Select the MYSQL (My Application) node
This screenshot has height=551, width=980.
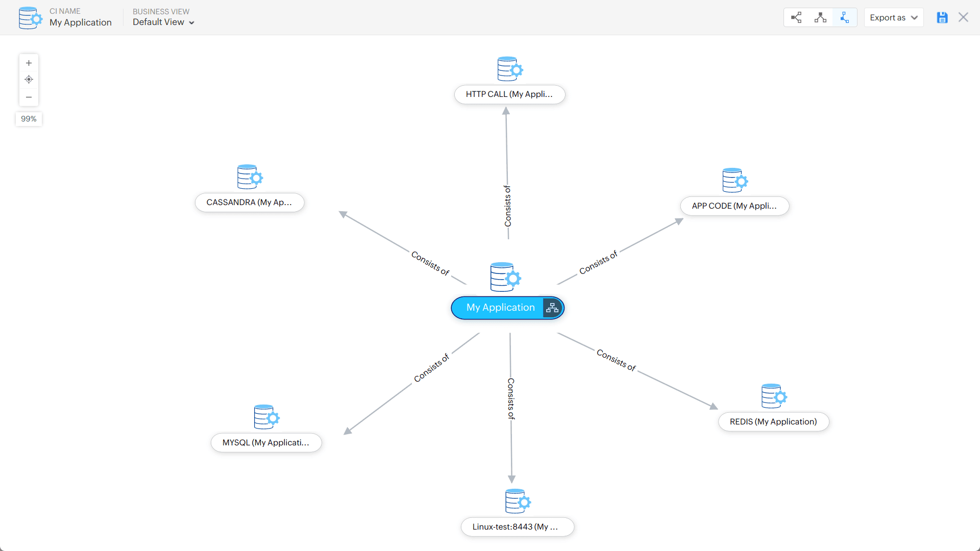point(266,442)
